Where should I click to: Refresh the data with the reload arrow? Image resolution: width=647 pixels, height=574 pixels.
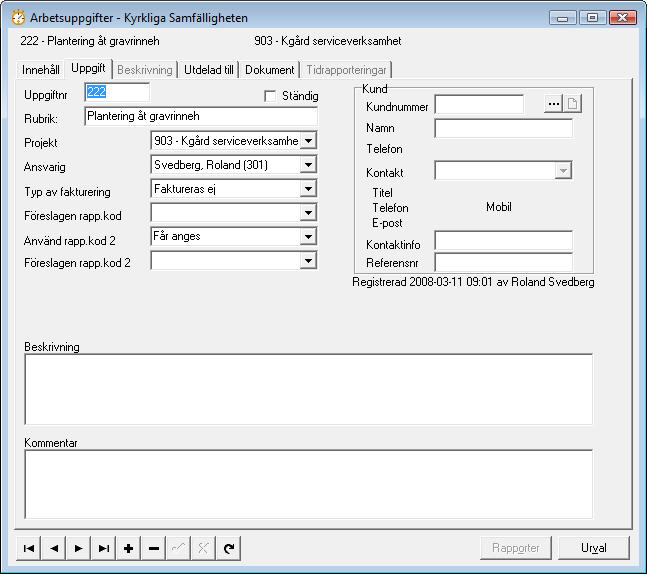point(228,548)
